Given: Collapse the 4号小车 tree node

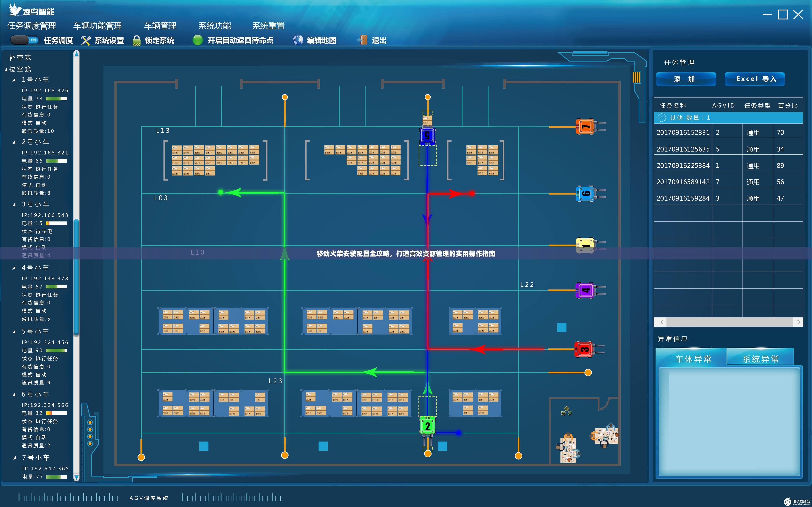Looking at the screenshot, I should pyautogui.click(x=14, y=268).
